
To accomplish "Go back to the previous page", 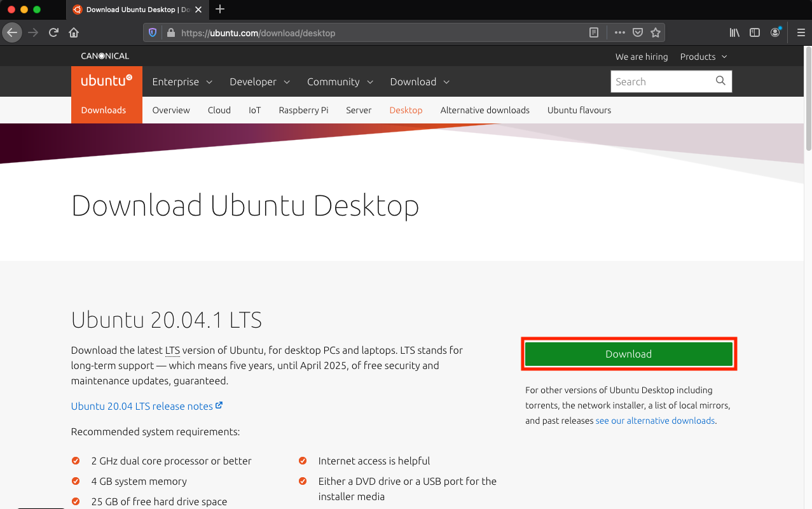I will 12,32.
